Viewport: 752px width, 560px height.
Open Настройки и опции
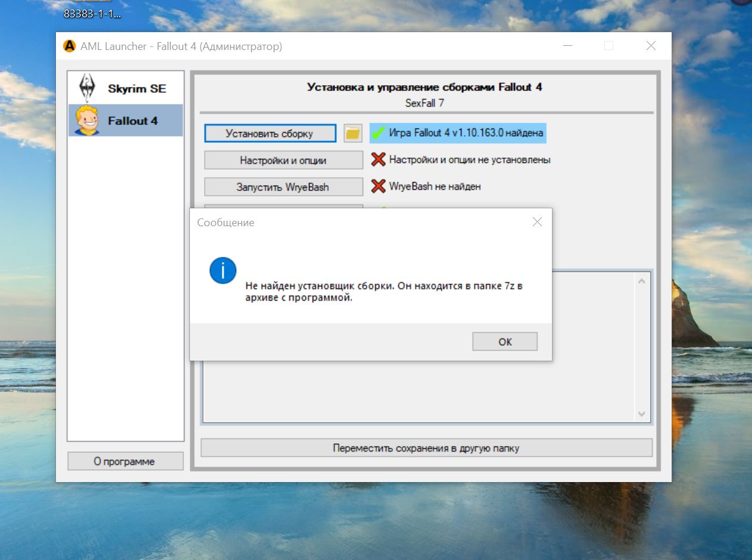283,160
